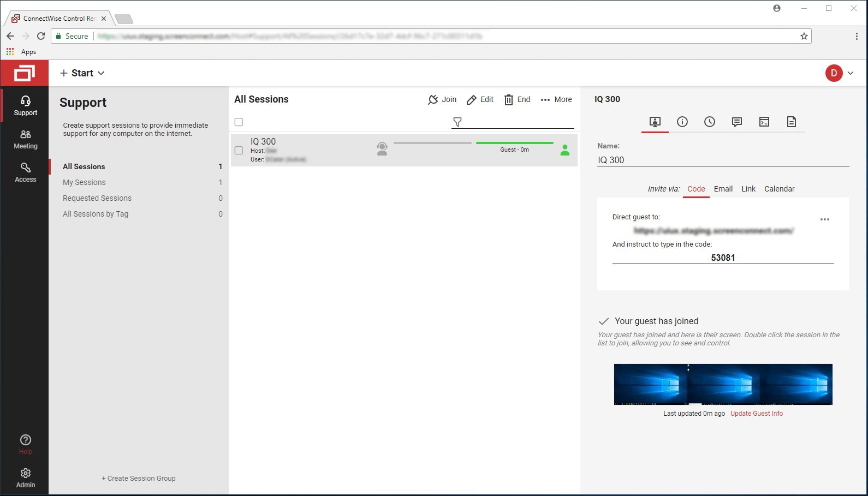Screen dimensions: 868x496
Task: Bookmark this page with the star icon
Action: [804, 36]
